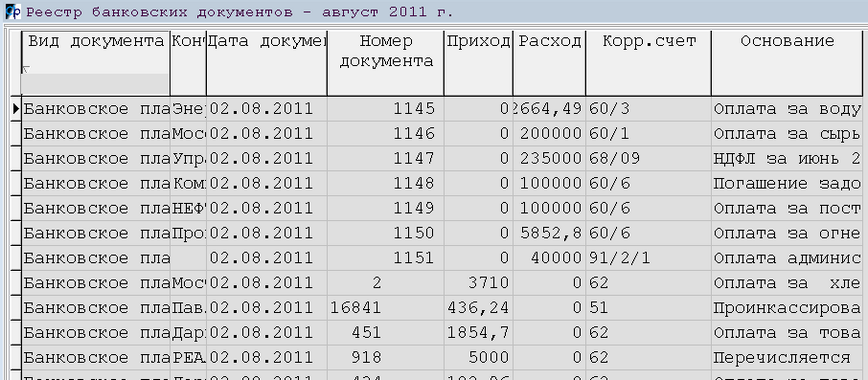Click the application icon in the title bar
This screenshot has height=380, width=868.
click(13, 11)
